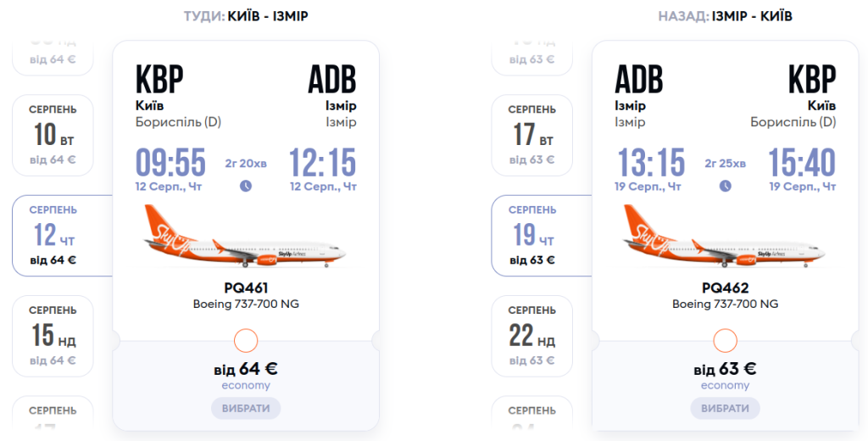Click flight number PQ461

click(x=246, y=288)
